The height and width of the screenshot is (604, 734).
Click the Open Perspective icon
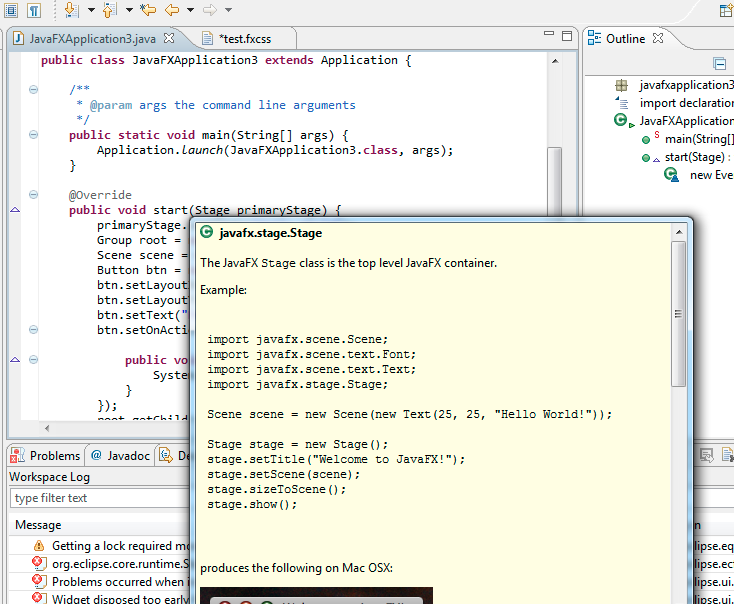724,10
